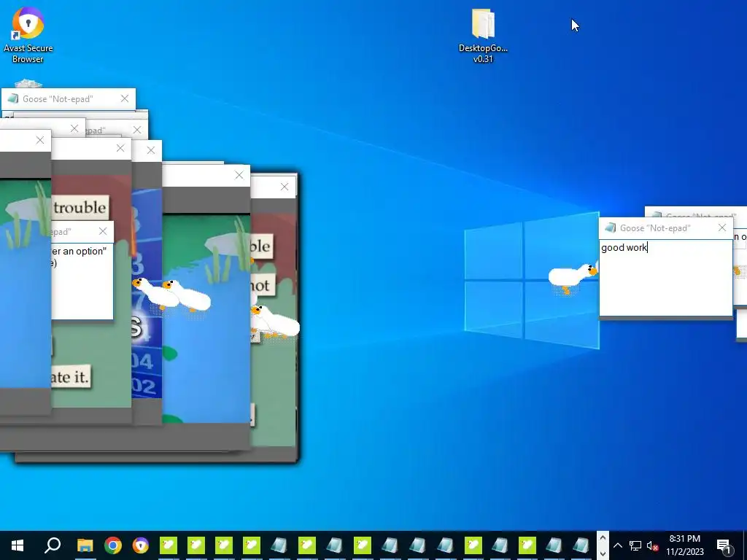Close the small notepad showing "er an option"
This screenshot has width=747, height=560.
click(x=103, y=231)
